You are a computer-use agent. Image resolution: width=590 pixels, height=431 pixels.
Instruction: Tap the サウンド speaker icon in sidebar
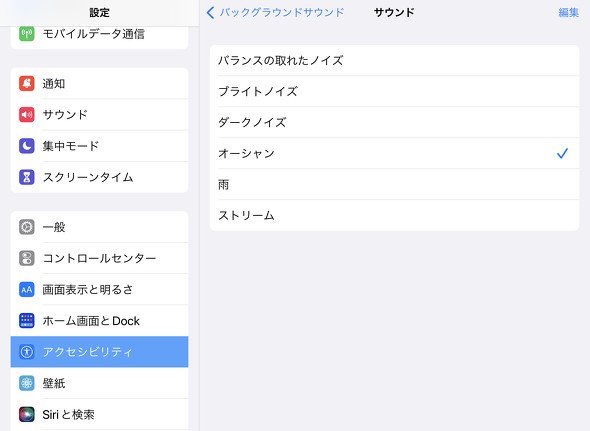point(27,115)
